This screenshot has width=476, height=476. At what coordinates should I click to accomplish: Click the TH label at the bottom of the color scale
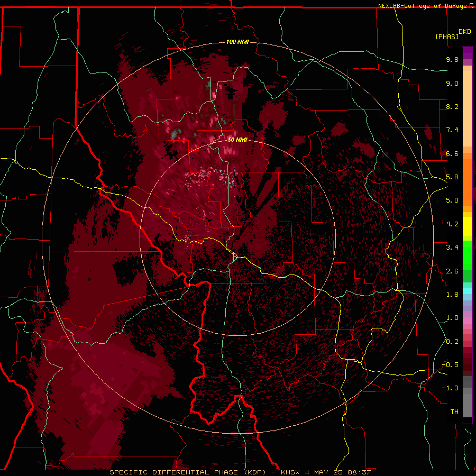coord(454,412)
